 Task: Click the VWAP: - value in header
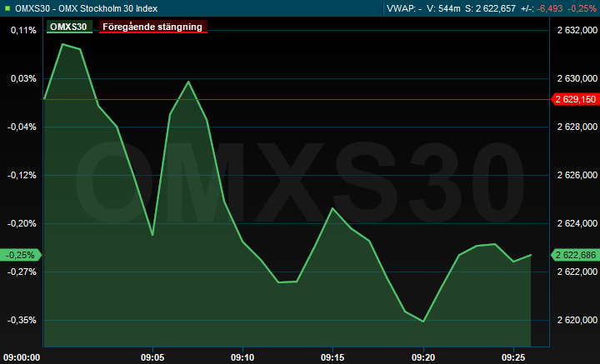[404, 8]
